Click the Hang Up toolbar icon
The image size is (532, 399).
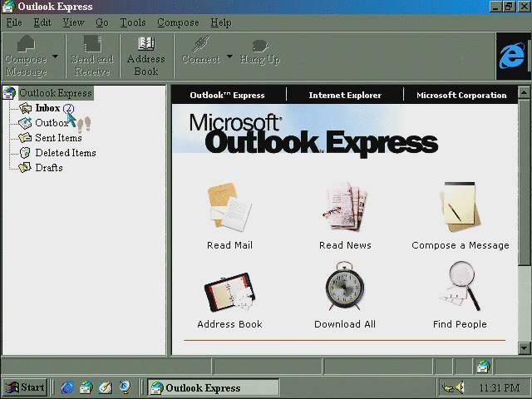(x=260, y=46)
